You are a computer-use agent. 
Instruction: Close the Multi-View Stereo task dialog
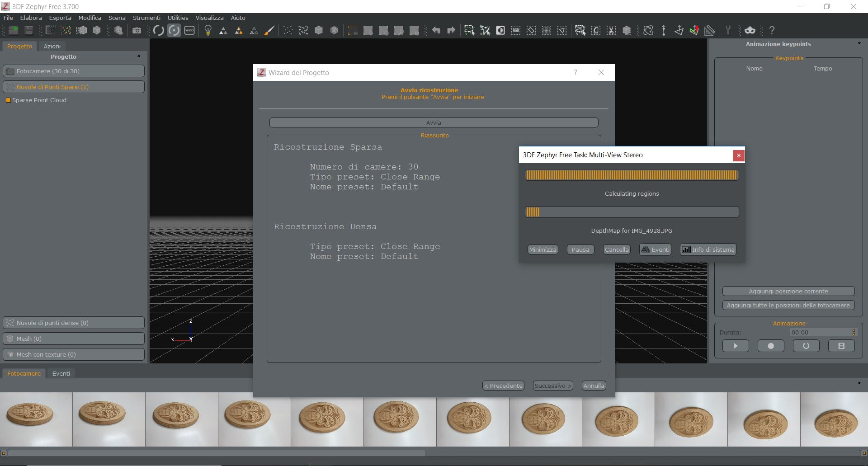click(739, 155)
